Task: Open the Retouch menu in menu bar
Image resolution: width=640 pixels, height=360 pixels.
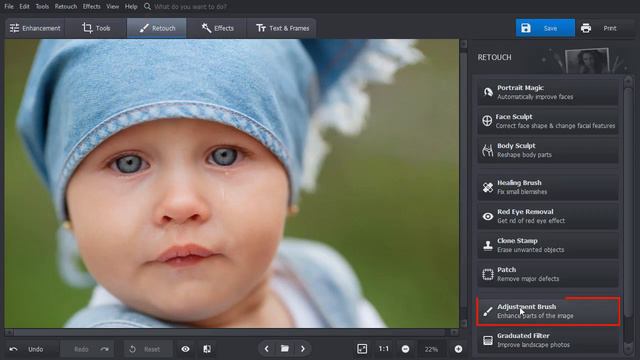Action: pyautogui.click(x=66, y=7)
